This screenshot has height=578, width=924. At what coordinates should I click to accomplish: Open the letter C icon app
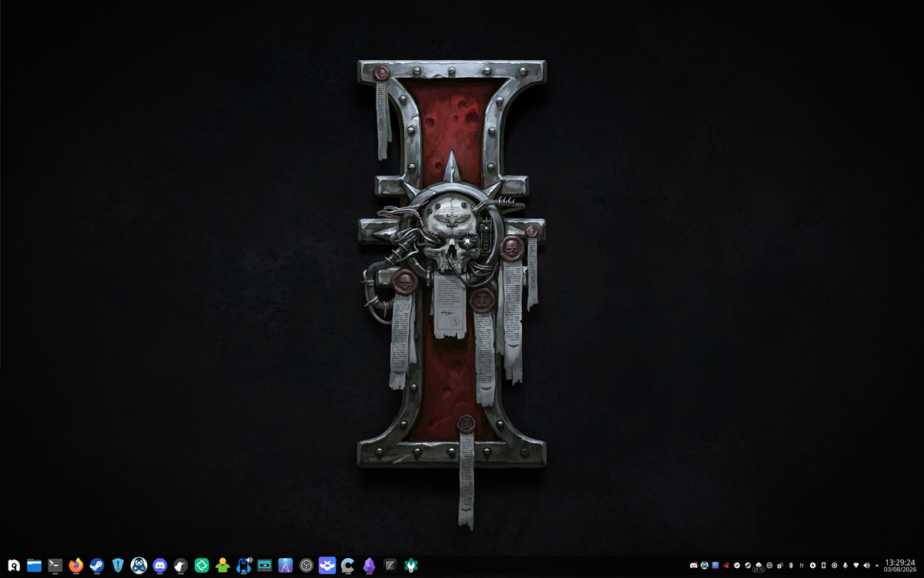[348, 566]
